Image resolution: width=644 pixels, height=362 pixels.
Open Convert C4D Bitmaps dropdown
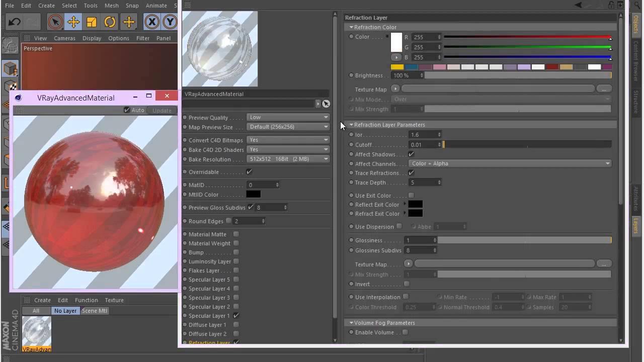[x=288, y=140]
